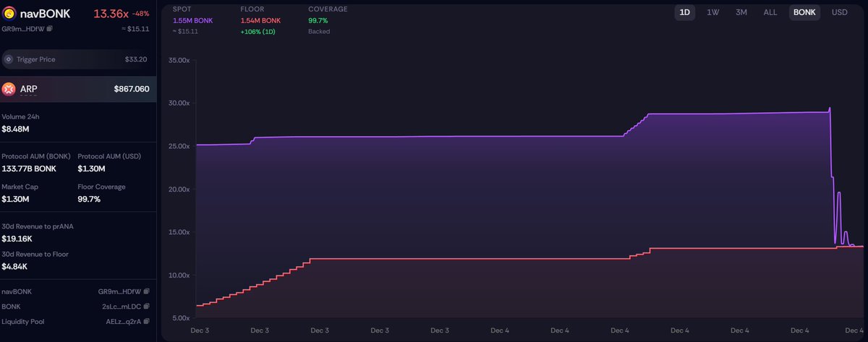The width and height of the screenshot is (868, 342).
Task: Copy the navBONK contract address at bottom
Action: (147, 291)
